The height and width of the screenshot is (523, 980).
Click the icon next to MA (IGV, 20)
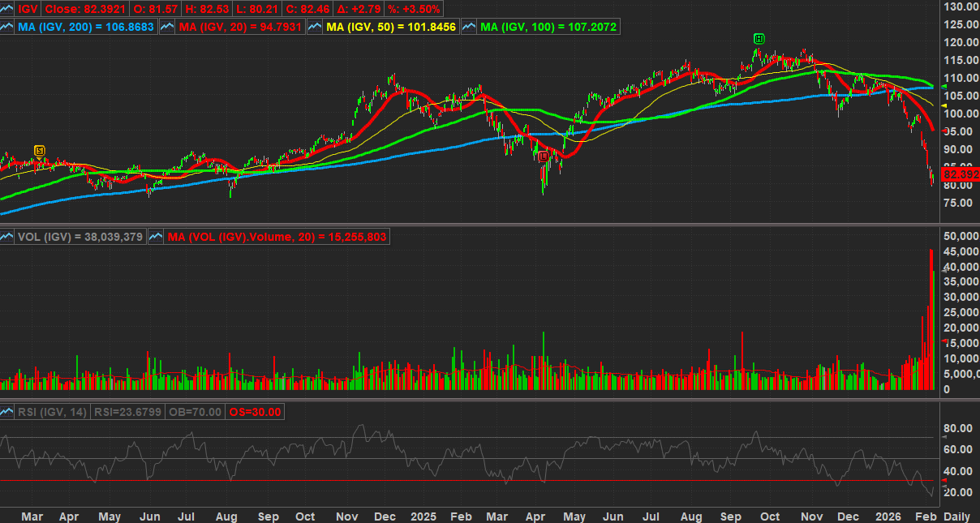[x=168, y=27]
